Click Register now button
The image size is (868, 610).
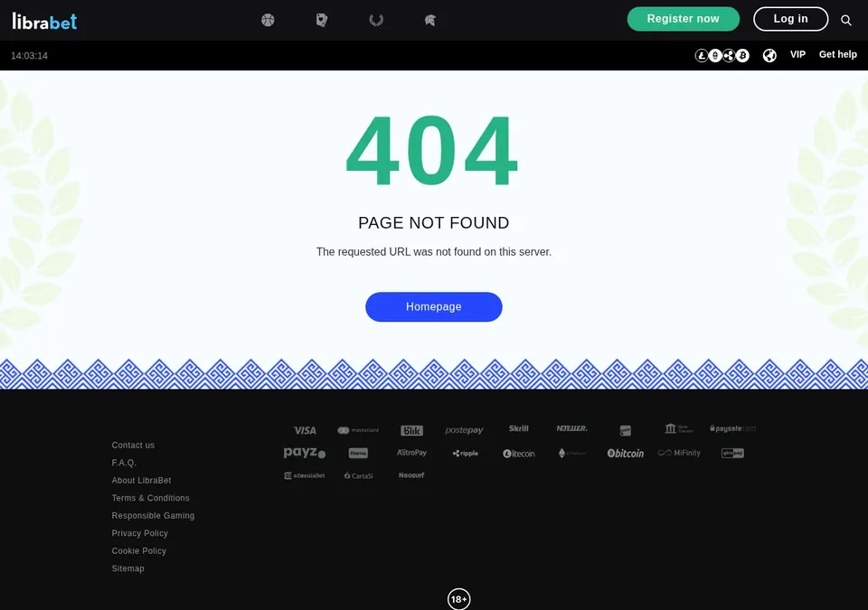point(684,19)
